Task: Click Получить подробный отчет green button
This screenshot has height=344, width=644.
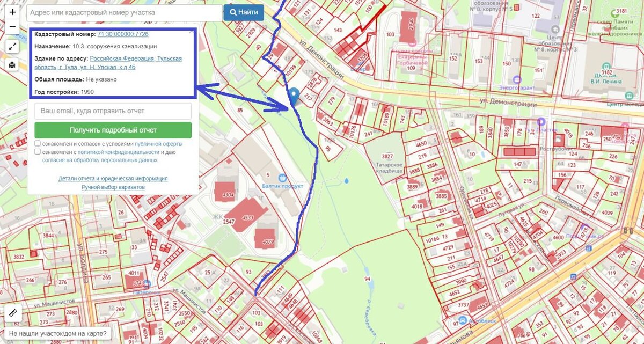Action: point(113,130)
